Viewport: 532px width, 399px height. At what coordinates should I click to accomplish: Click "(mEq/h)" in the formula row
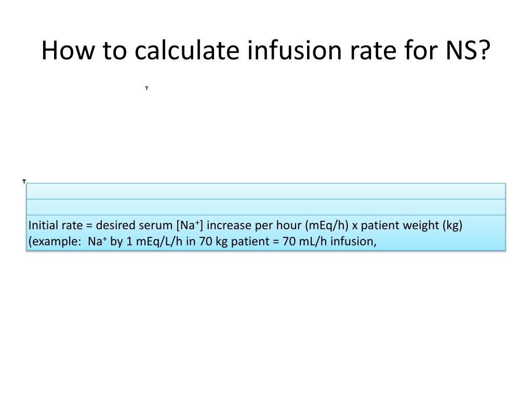(326, 225)
